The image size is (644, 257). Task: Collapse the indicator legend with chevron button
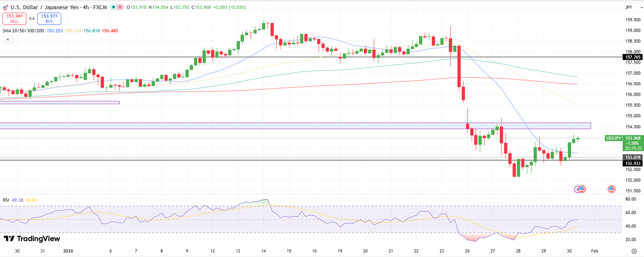pyautogui.click(x=7, y=39)
